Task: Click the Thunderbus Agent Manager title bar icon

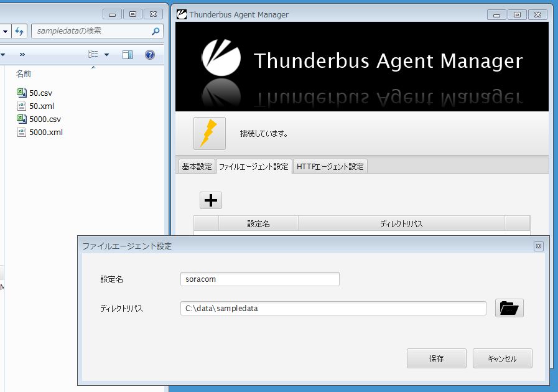Action: pyautogui.click(x=182, y=14)
